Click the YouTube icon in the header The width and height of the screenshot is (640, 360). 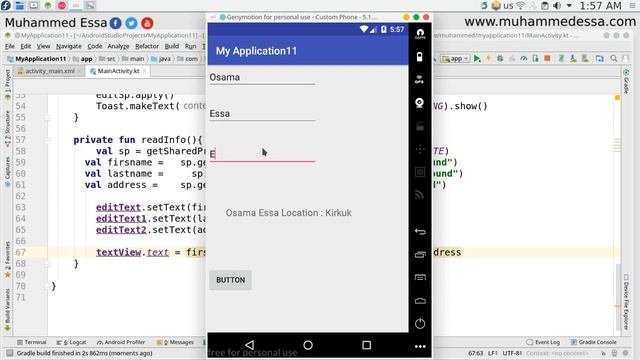(147, 23)
